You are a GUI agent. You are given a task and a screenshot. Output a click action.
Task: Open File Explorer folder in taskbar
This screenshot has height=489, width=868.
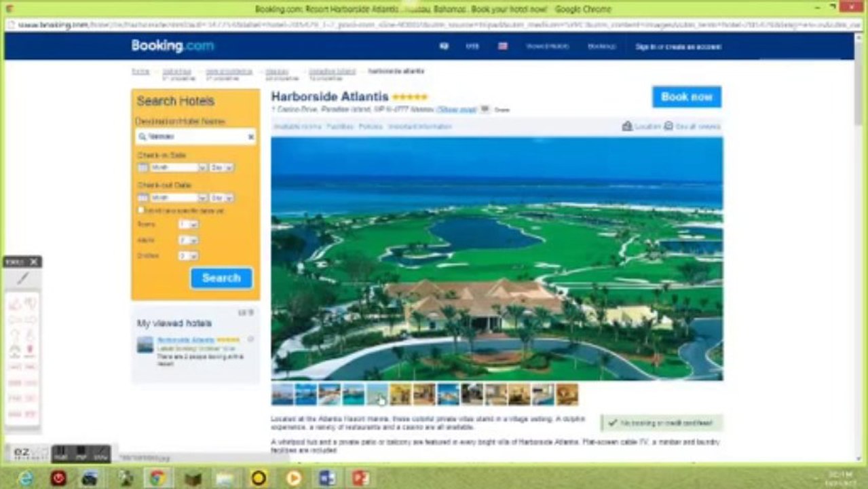tap(226, 478)
